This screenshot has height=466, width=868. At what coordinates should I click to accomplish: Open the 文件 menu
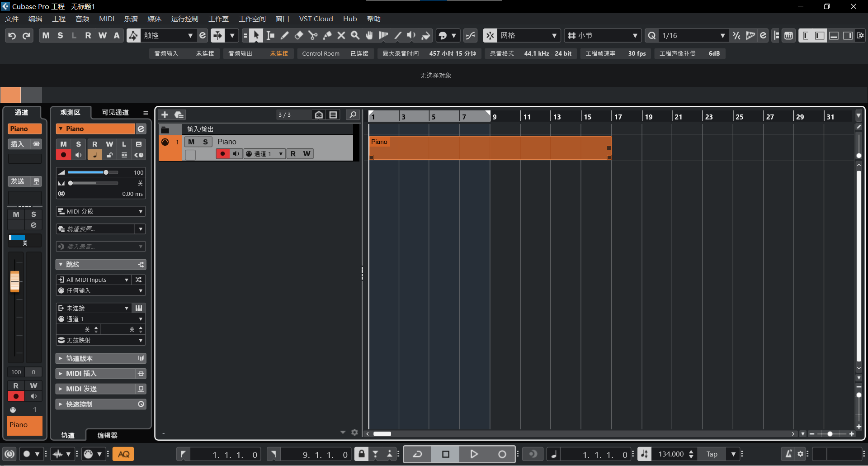(12, 19)
